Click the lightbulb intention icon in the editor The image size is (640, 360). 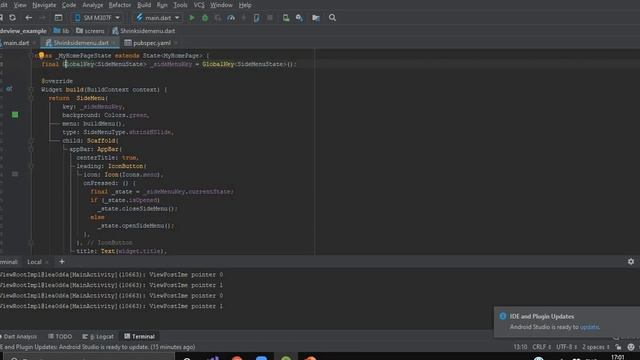pyautogui.click(x=41, y=55)
